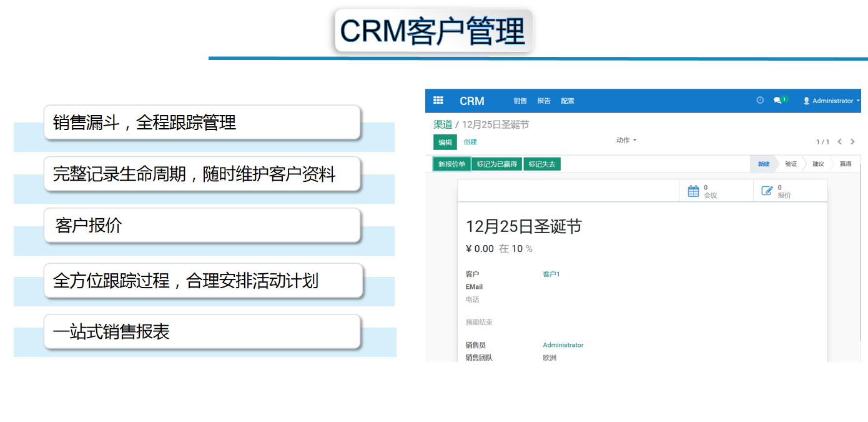This screenshot has width=868, height=422.
Task: Open the apps grid menu icon
Action: click(x=438, y=101)
